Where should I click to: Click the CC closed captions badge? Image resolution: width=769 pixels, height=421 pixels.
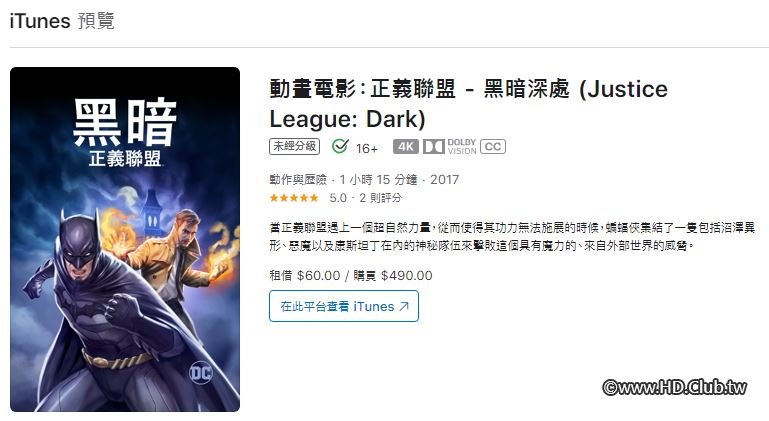(x=493, y=147)
